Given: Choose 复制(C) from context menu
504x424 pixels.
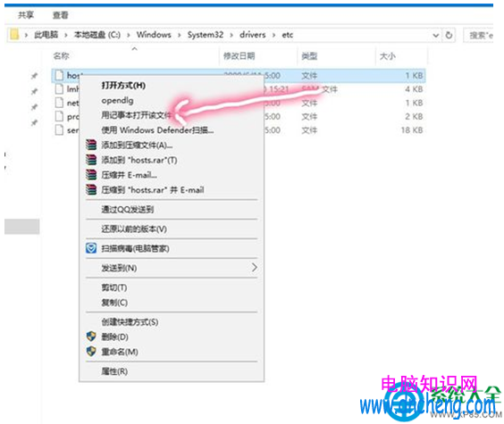Looking at the screenshot, I should tap(114, 303).
